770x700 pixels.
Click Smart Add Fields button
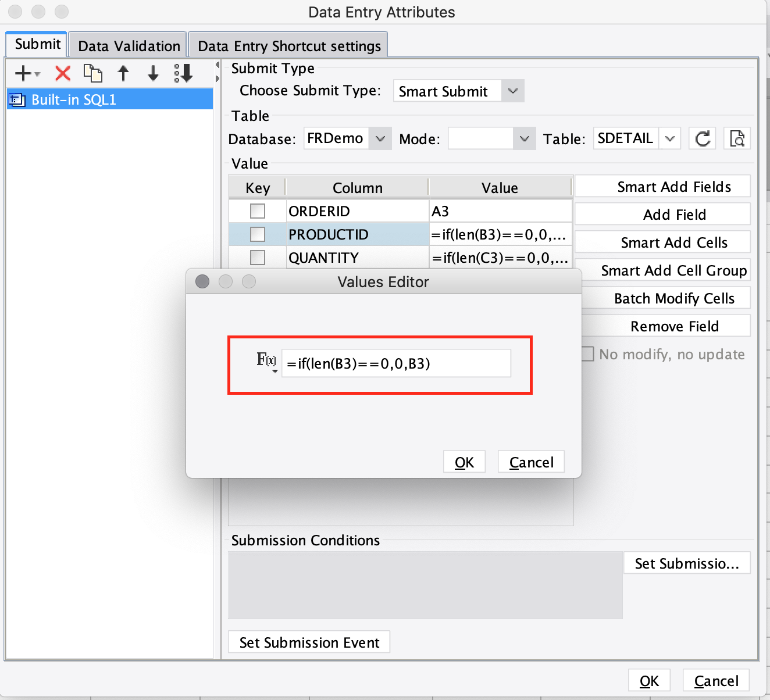click(x=662, y=186)
